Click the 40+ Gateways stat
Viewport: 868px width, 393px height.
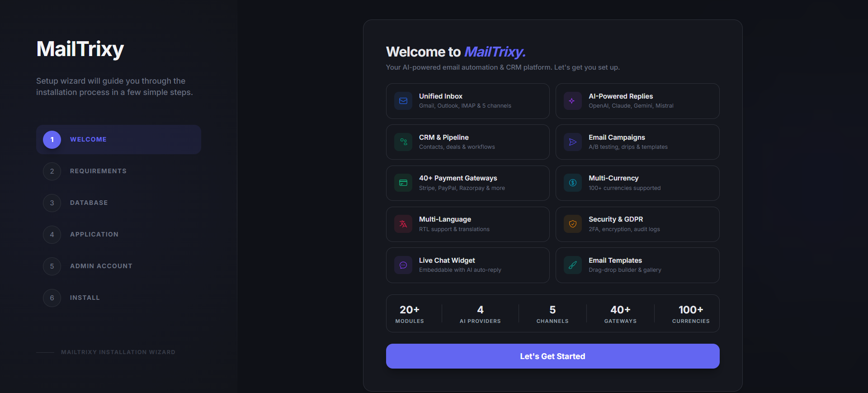pyautogui.click(x=620, y=314)
